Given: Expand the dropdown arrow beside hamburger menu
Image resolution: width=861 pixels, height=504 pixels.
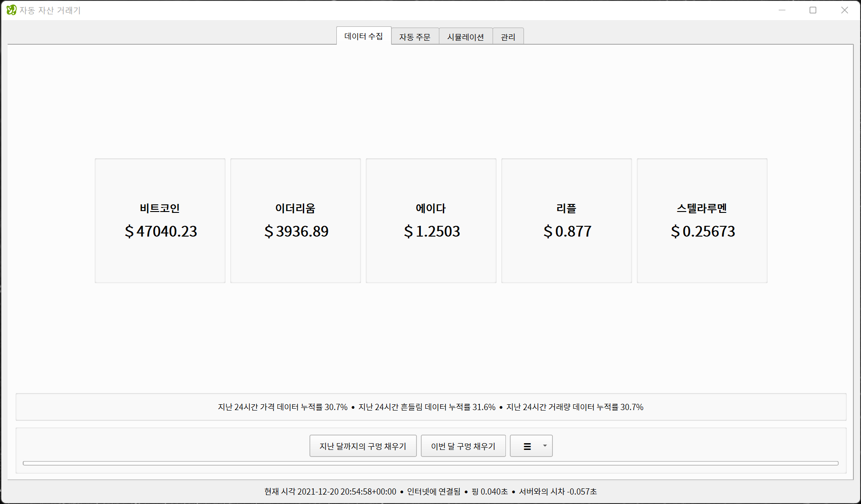Looking at the screenshot, I should pos(545,445).
